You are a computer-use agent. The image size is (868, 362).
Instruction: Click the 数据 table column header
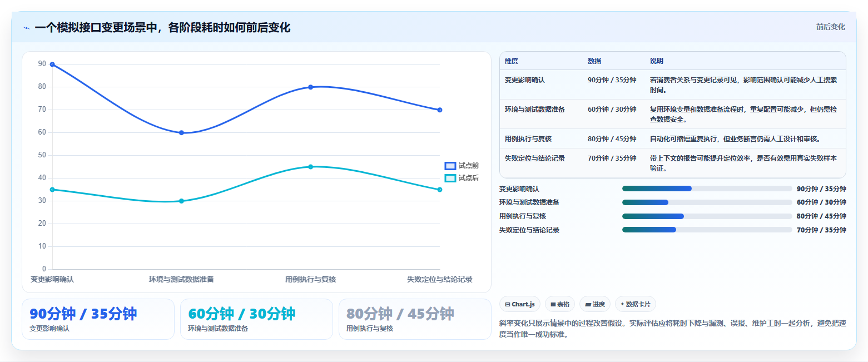pyautogui.click(x=594, y=61)
